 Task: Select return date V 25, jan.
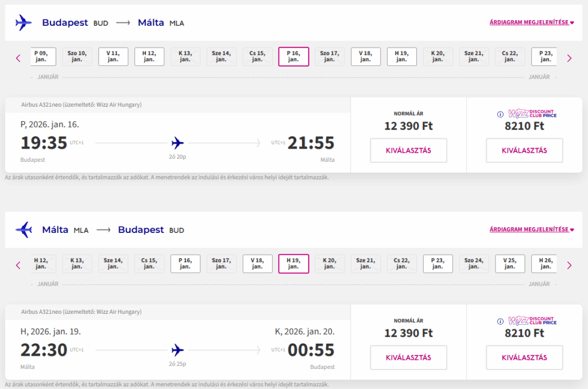pos(510,264)
